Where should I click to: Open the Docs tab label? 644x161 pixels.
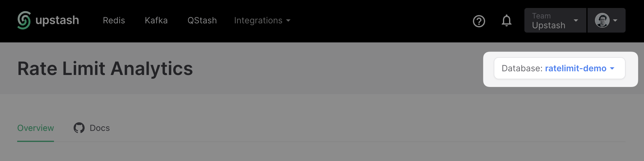[100, 128]
